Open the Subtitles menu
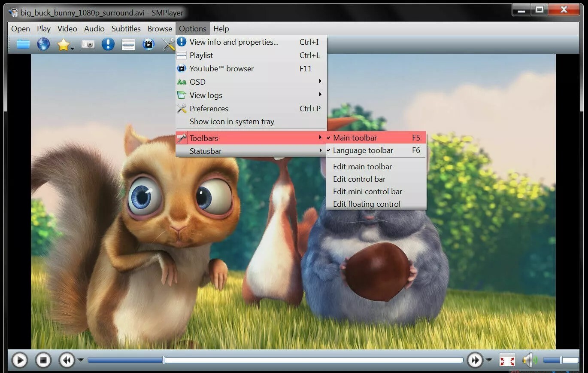 pos(126,29)
